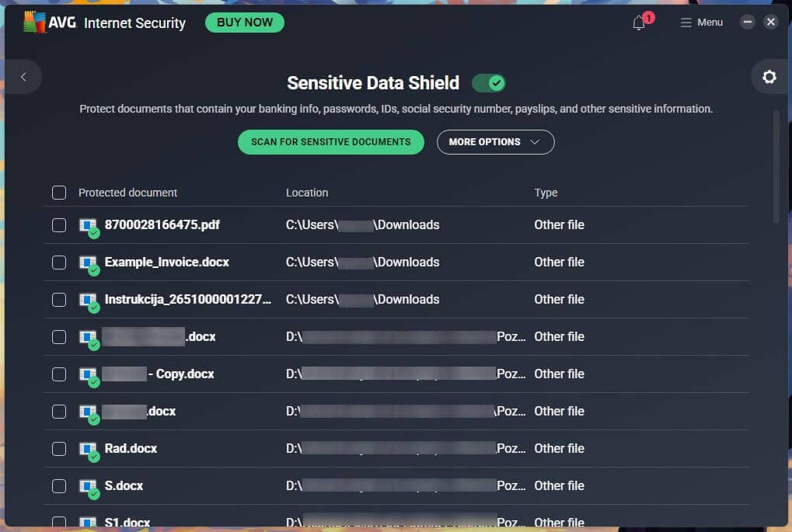Tick checkbox for Example_Invoice.docx

coord(59,262)
